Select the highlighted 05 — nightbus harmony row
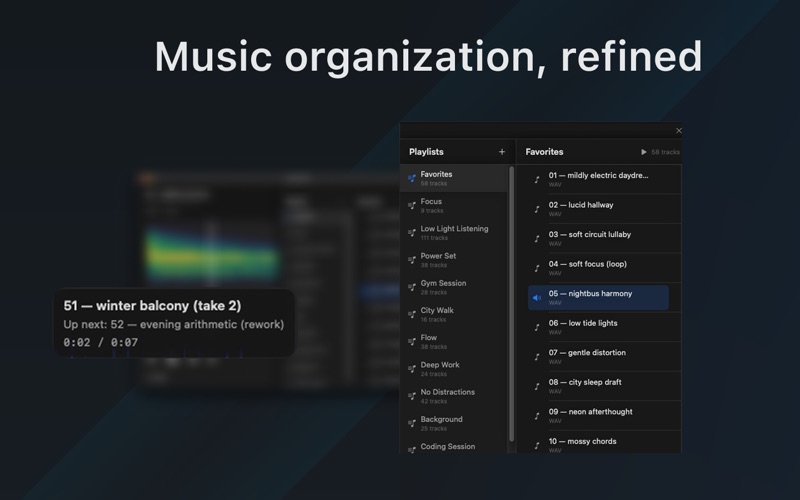This screenshot has height=500, width=800. (598, 297)
